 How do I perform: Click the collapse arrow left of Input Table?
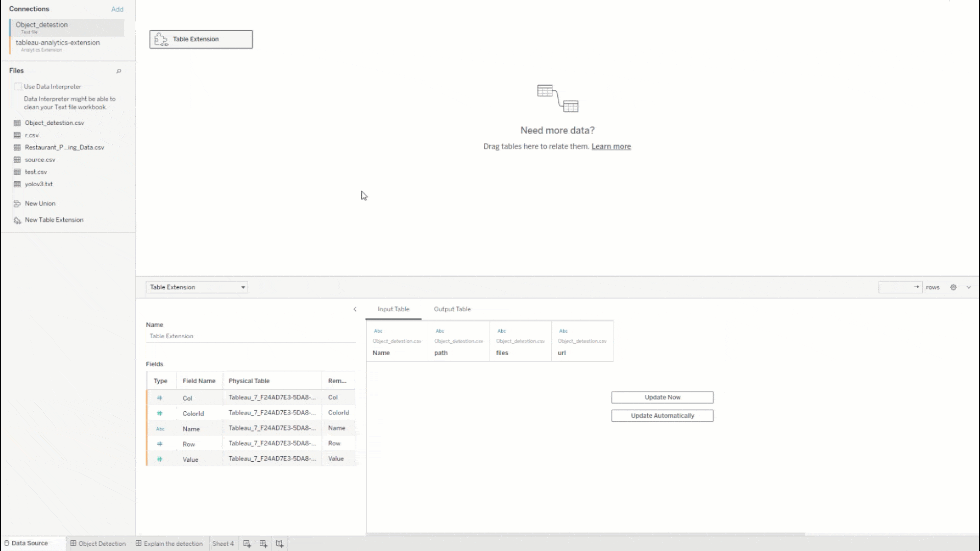coord(355,308)
